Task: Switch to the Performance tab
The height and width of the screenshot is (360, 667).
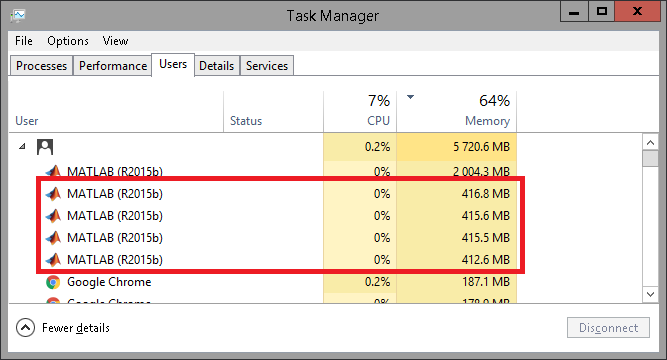Action: [113, 66]
